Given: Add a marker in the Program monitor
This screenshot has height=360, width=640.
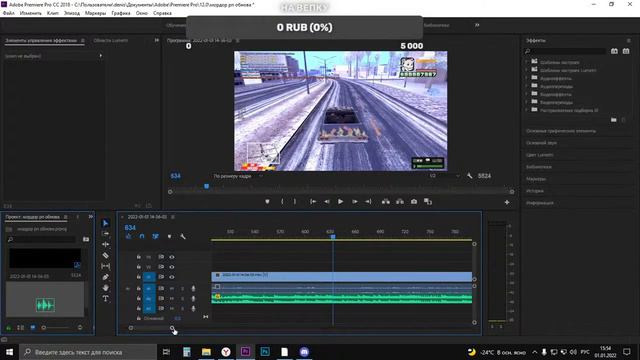Looking at the screenshot, I should (267, 202).
